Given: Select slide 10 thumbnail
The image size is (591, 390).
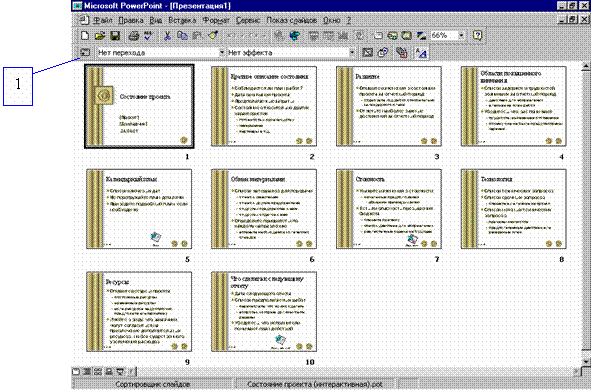Looking at the screenshot, I should (x=264, y=312).
